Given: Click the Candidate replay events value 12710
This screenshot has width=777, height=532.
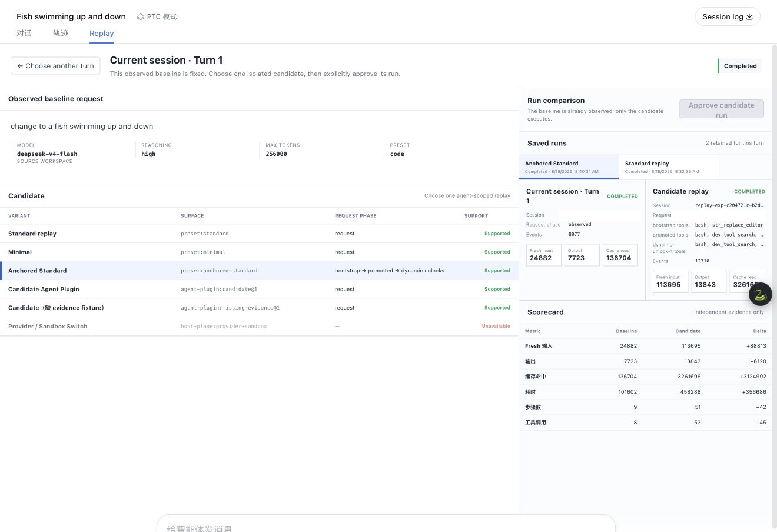Looking at the screenshot, I should [702, 261].
